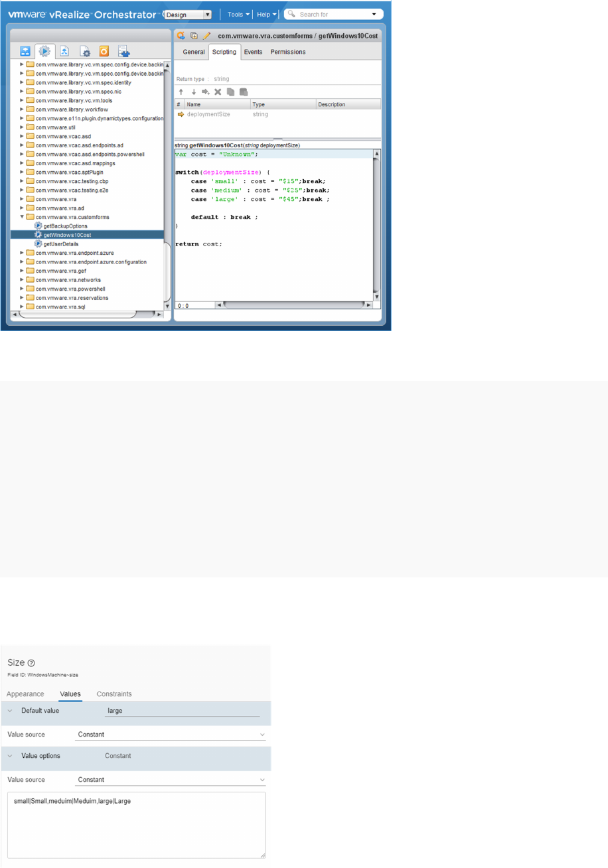
Task: Open the Help menu
Action: [266, 14]
